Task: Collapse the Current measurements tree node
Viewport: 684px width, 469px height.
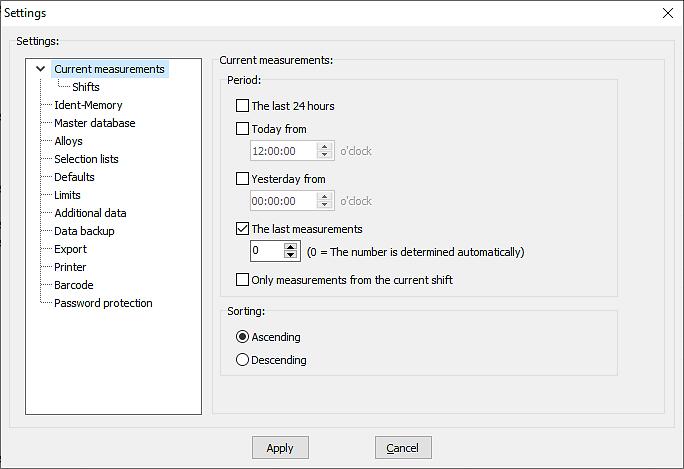Action: pos(40,69)
